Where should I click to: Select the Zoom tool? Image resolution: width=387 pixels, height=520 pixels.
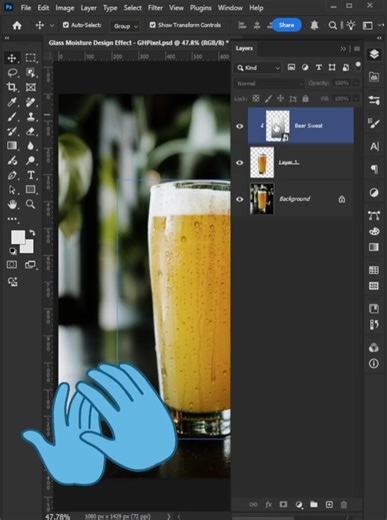(x=31, y=204)
